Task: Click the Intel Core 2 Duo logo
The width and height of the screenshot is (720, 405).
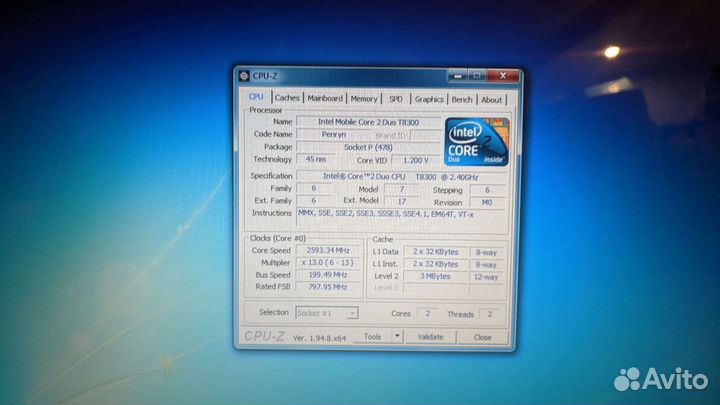Action: tap(476, 142)
